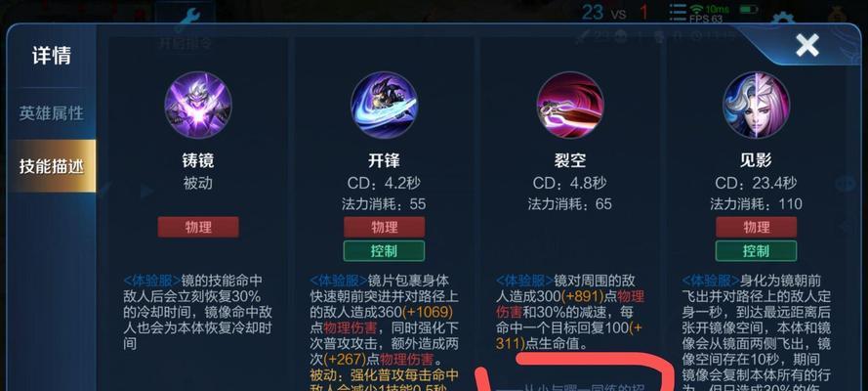Viewport: 868px width, 391px height.
Task: Click the 裂空 skill description text
Action: pyautogui.click(x=570, y=312)
